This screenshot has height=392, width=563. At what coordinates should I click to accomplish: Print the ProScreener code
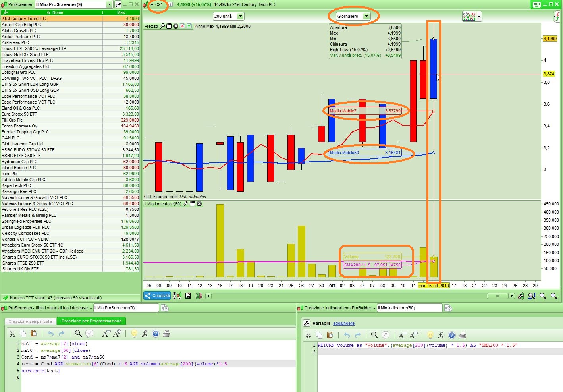167,334
